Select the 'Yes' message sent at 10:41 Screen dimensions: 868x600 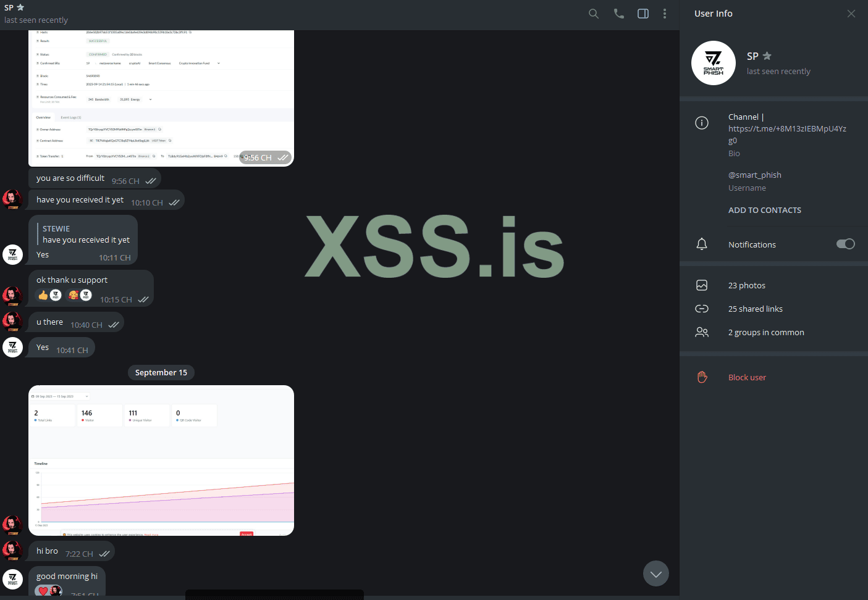click(62, 348)
